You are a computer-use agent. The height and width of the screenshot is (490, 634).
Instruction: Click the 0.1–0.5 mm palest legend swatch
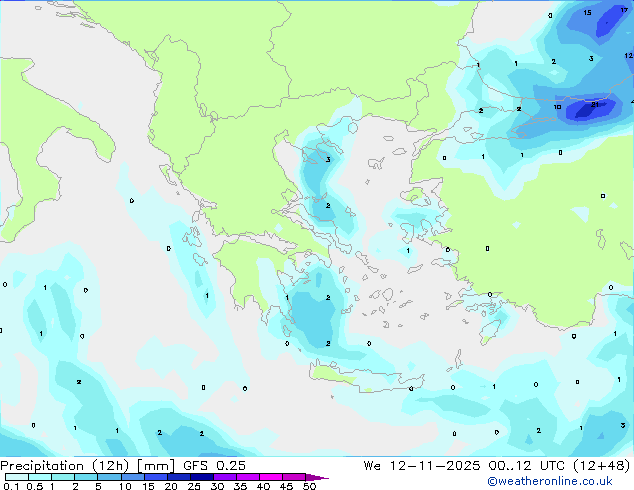point(17,477)
